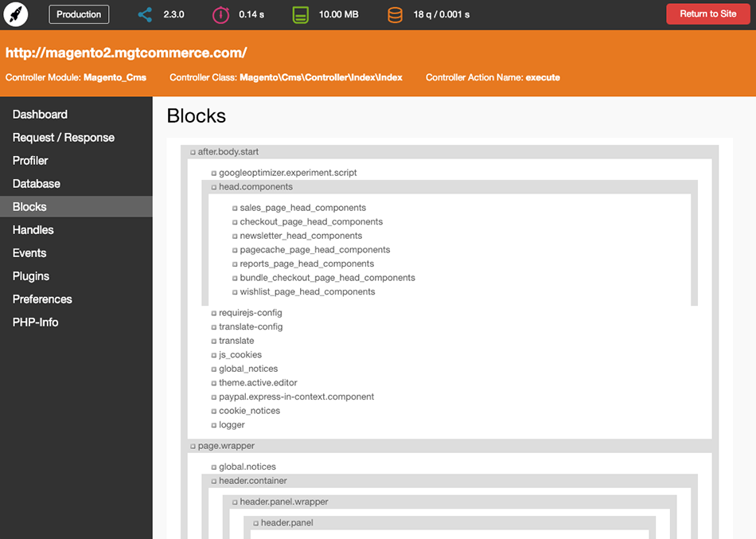Image resolution: width=756 pixels, height=539 pixels.
Task: Select global.notices block under page.wrapper
Action: [x=247, y=467]
